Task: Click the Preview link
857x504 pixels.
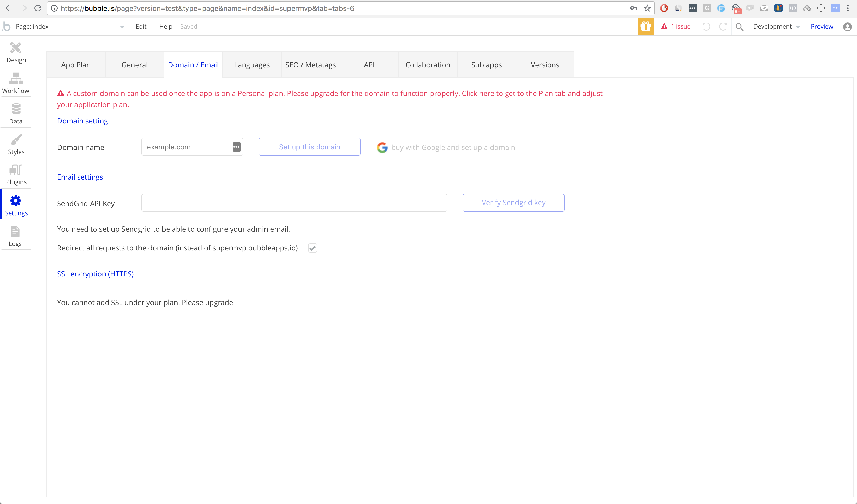Action: click(821, 27)
